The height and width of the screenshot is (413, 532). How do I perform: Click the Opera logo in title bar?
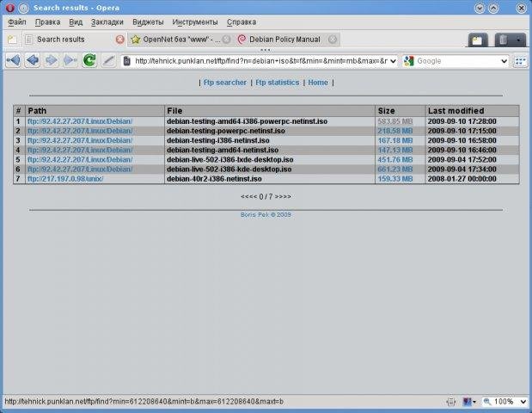tap(9, 8)
